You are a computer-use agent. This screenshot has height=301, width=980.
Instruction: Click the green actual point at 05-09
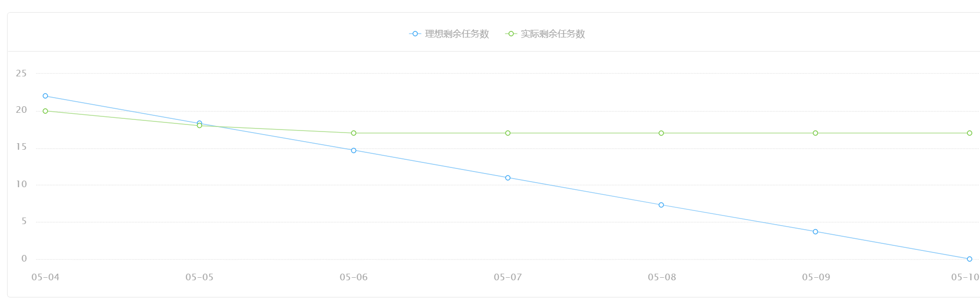[x=815, y=133]
